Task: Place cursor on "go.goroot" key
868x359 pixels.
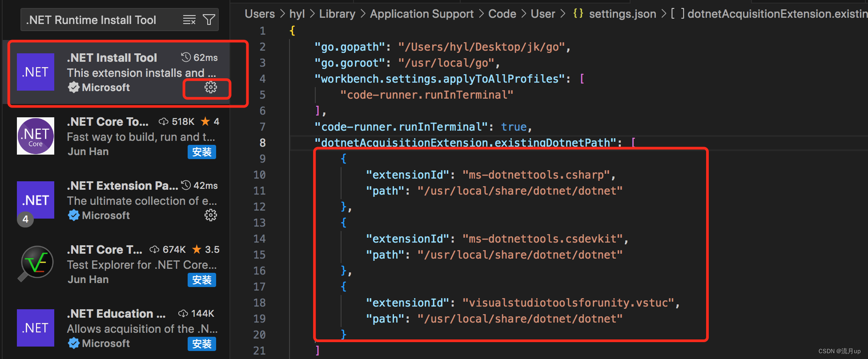Action: point(350,63)
